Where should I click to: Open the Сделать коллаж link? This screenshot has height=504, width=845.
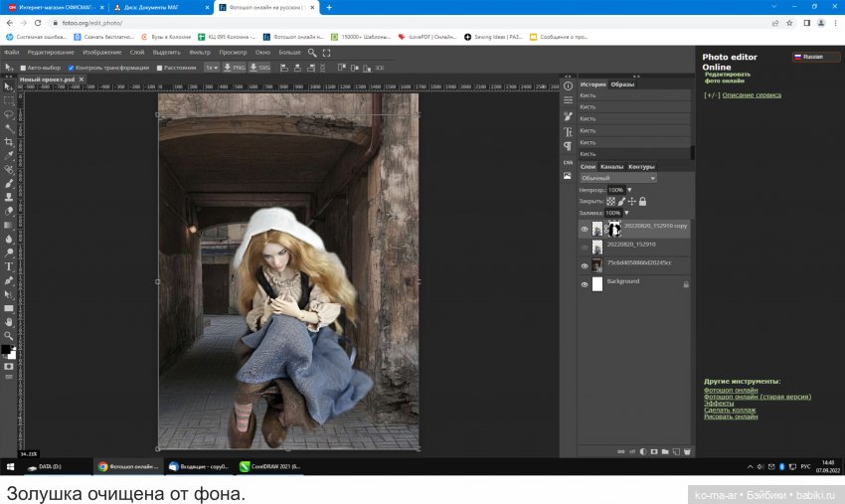point(730,410)
